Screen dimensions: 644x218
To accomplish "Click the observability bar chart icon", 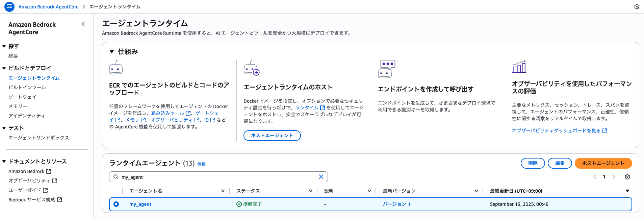I will (x=519, y=67).
